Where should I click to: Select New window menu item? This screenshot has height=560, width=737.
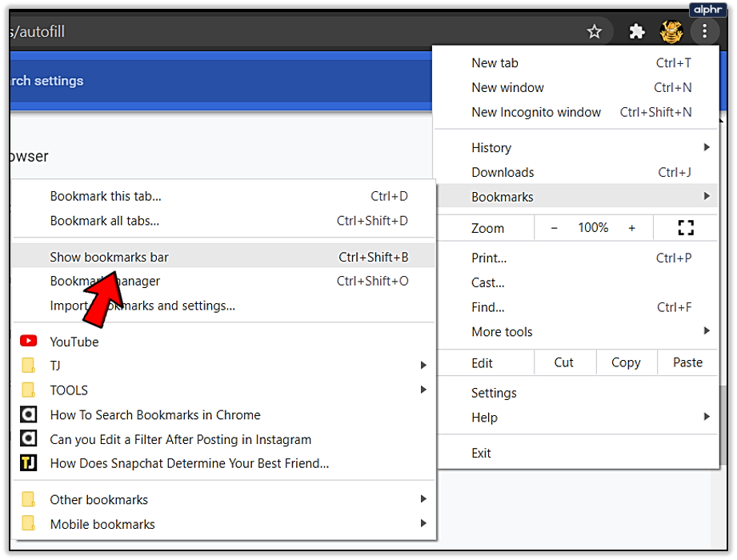coord(576,87)
